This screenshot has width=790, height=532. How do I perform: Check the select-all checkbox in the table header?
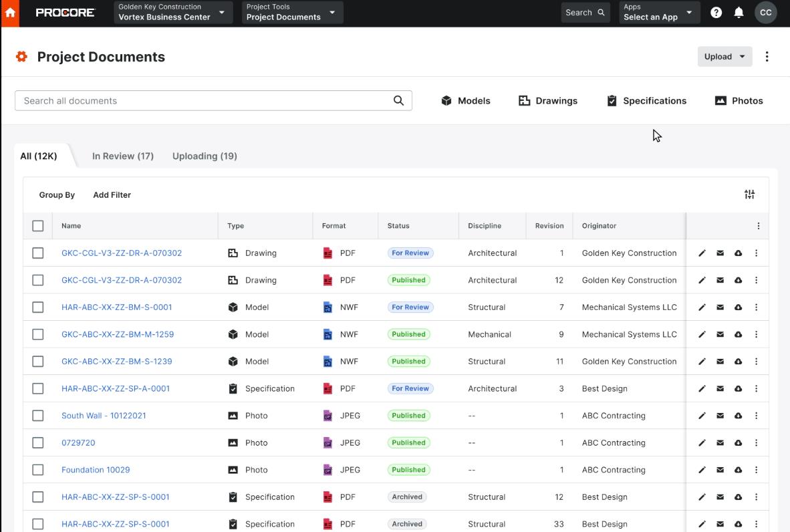coord(38,226)
